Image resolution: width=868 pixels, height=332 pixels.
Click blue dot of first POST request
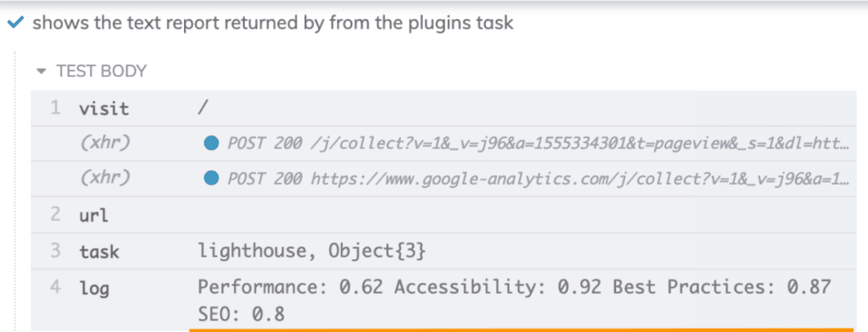point(211,144)
